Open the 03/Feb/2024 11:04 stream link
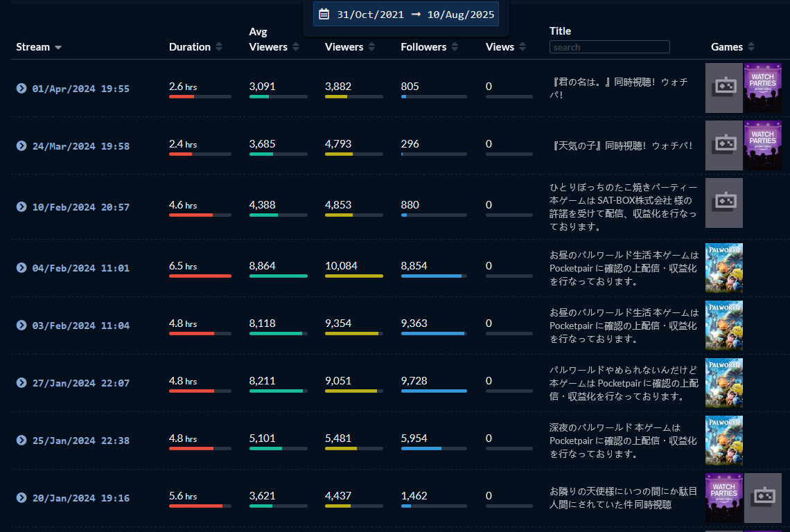The width and height of the screenshot is (790, 532). click(80, 326)
